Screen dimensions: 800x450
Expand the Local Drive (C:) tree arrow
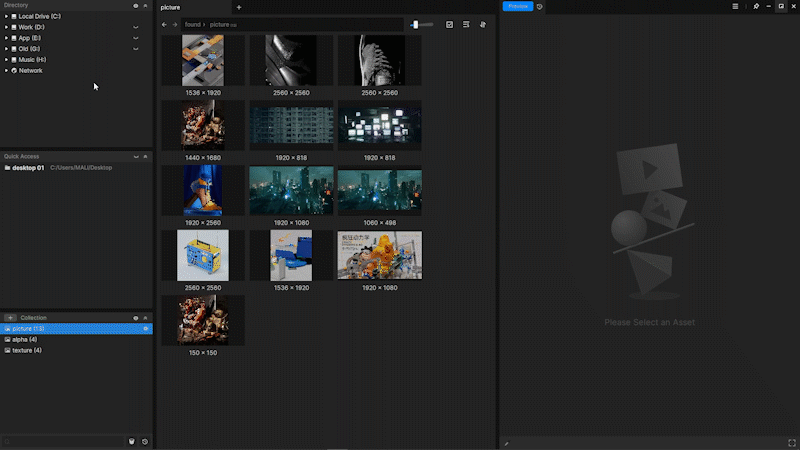click(x=6, y=16)
